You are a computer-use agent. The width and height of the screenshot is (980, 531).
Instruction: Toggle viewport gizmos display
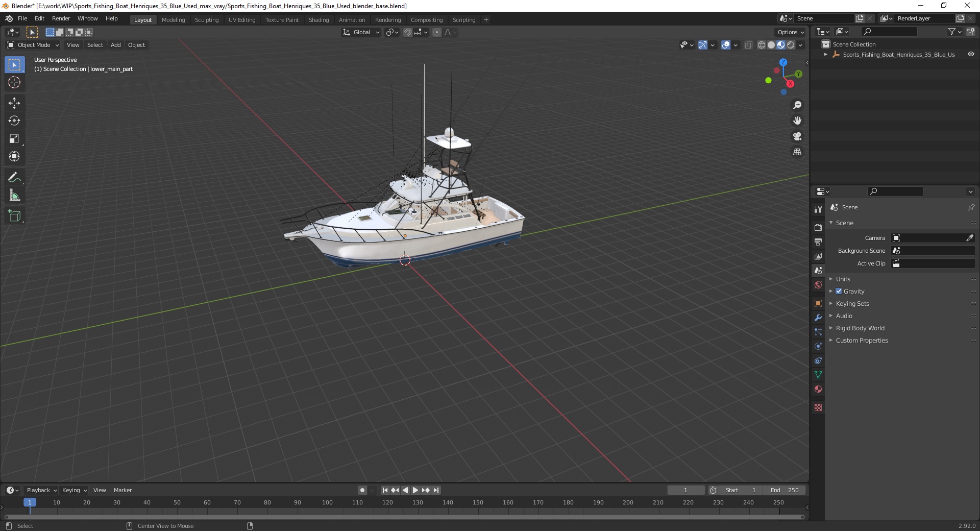tap(703, 45)
